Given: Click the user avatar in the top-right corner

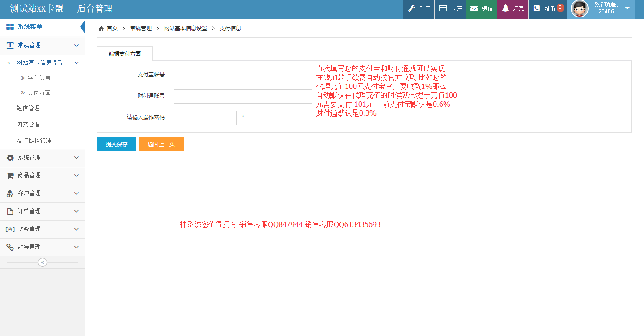Looking at the screenshot, I should coord(579,8).
